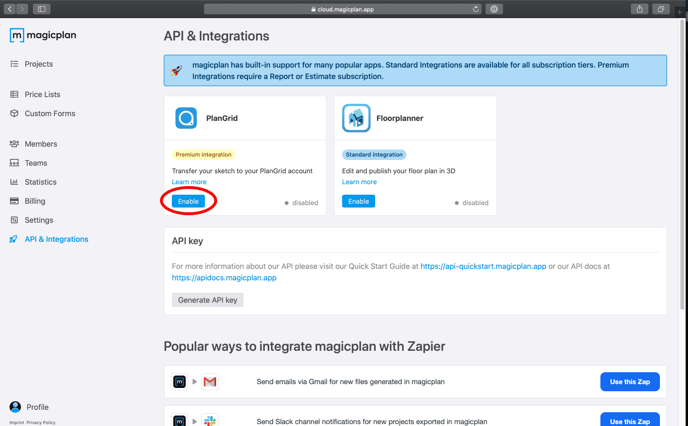Open the Statistics page
Image resolution: width=688 pixels, height=426 pixels.
click(40, 182)
